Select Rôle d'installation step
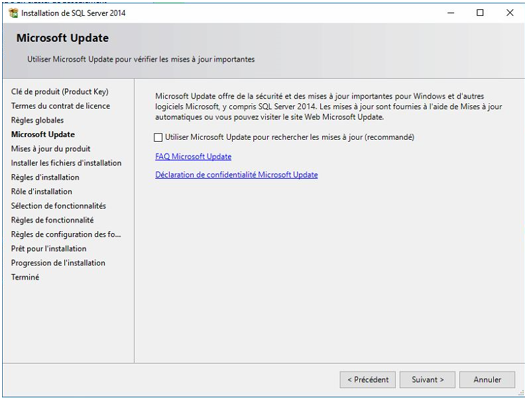The height and width of the screenshot is (401, 527). [x=42, y=192]
